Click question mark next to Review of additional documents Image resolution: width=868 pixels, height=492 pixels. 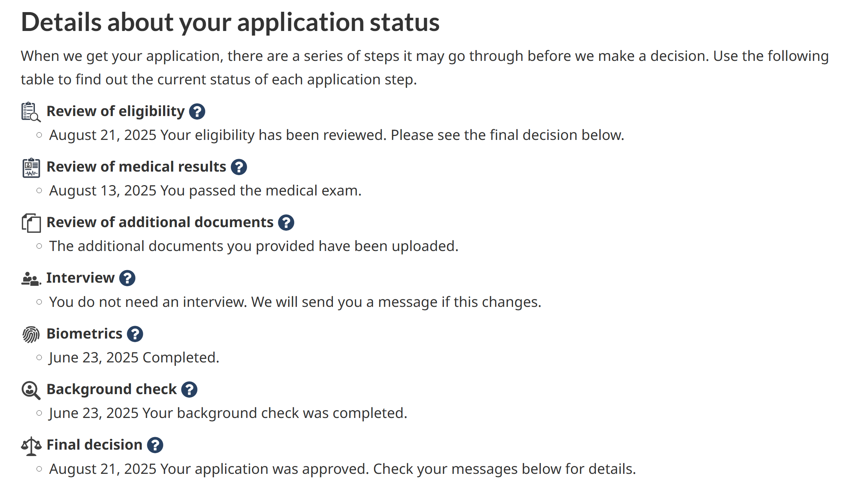(x=286, y=223)
